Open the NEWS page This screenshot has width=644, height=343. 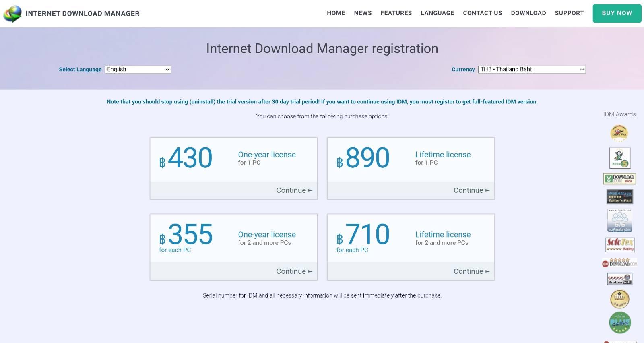click(x=363, y=13)
